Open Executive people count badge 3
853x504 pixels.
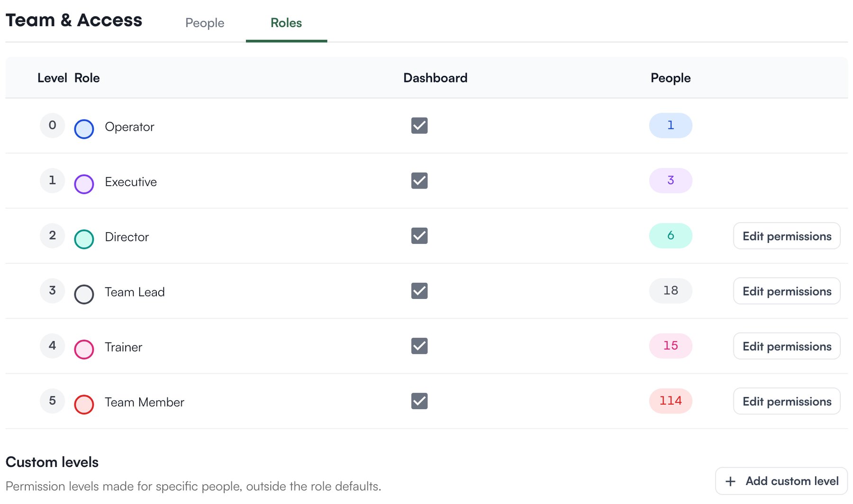coord(671,180)
